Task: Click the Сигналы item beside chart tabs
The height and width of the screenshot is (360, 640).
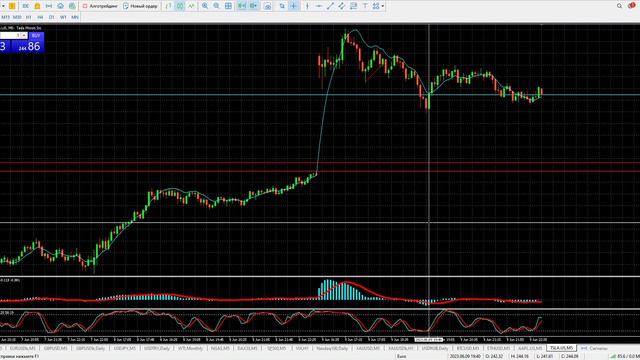Action: 594,348
